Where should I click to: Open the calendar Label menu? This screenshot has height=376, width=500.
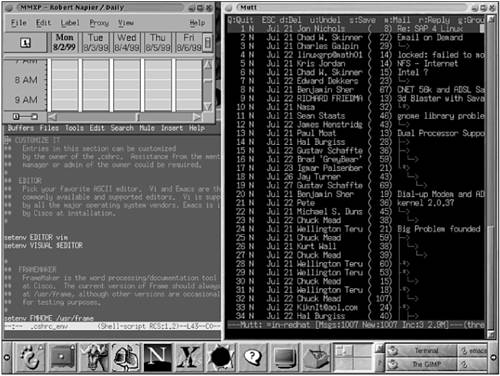(70, 23)
